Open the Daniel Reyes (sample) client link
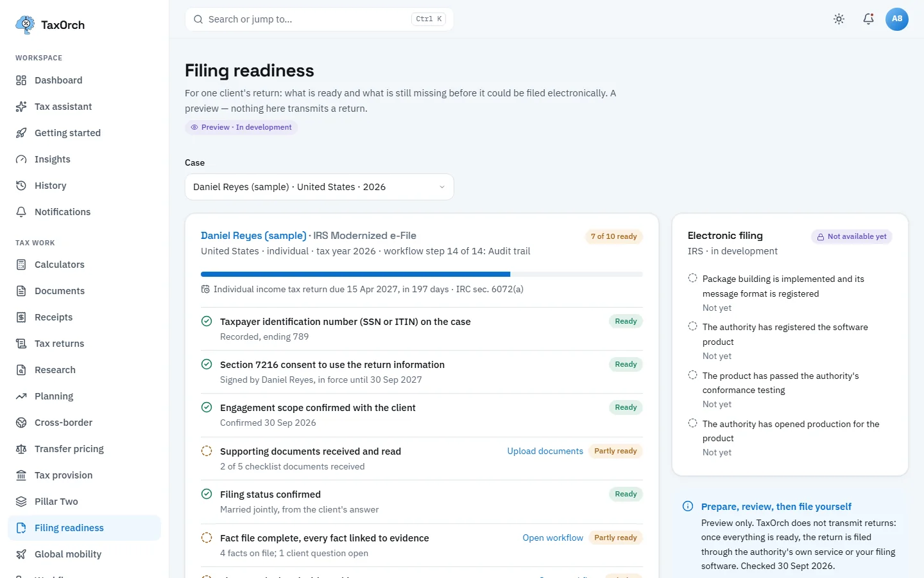924x578 pixels. pos(253,236)
